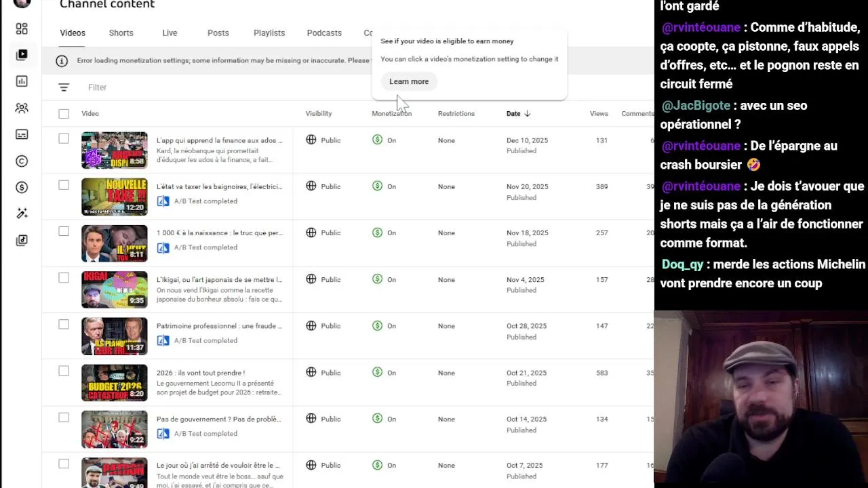Click monetization icon for Nov 20, 2025 video

(x=378, y=186)
